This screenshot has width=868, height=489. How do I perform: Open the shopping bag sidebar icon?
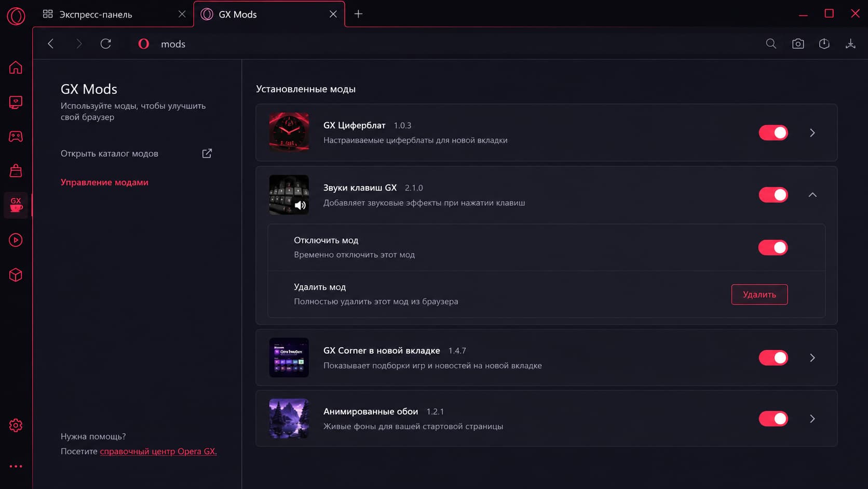[16, 170]
